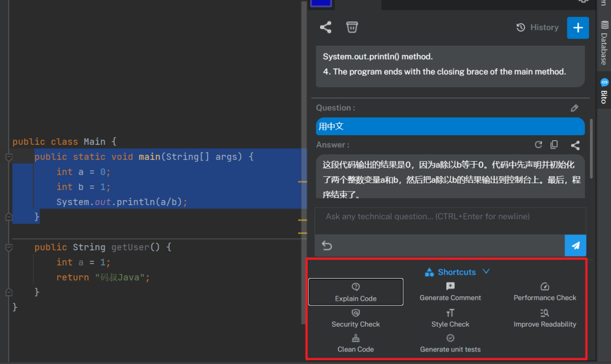Click the edit question pencil icon
This screenshot has height=364, width=611.
click(x=574, y=108)
